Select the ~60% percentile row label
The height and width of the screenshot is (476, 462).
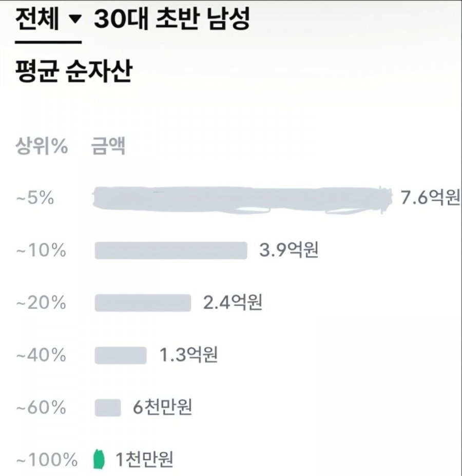pos(41,407)
